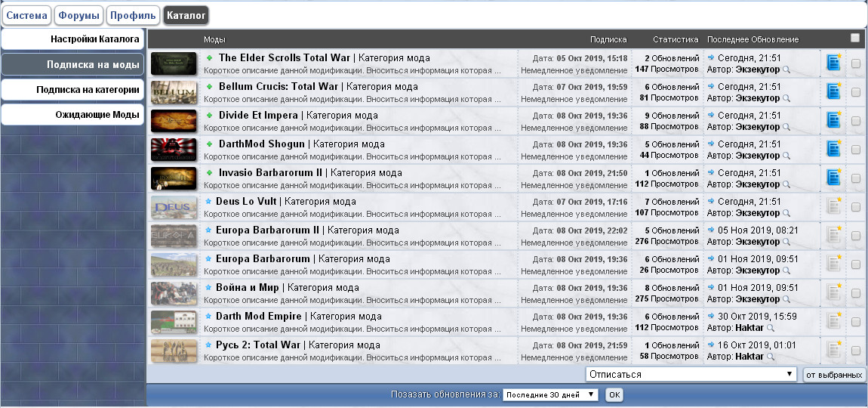Click the blue arrow before 30 Окт 2019, 15:59

click(711, 316)
